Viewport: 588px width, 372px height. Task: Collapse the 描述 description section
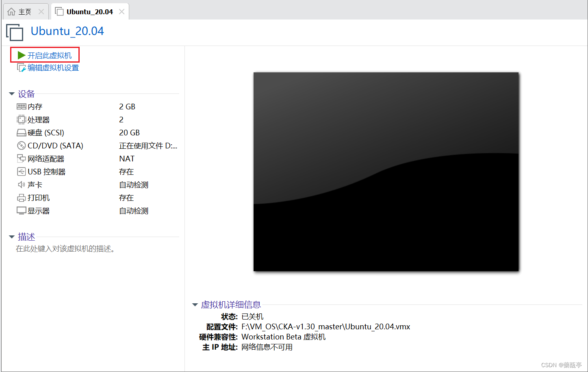[x=11, y=237]
